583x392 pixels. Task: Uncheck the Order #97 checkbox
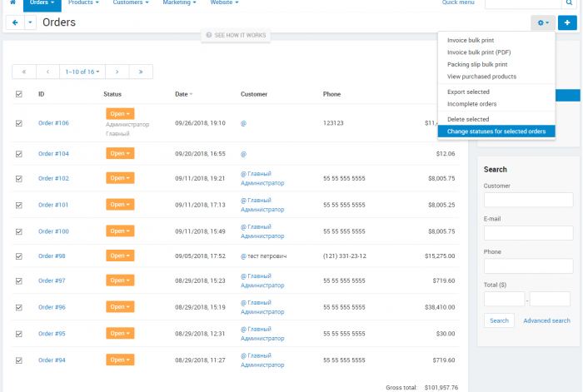(x=19, y=281)
